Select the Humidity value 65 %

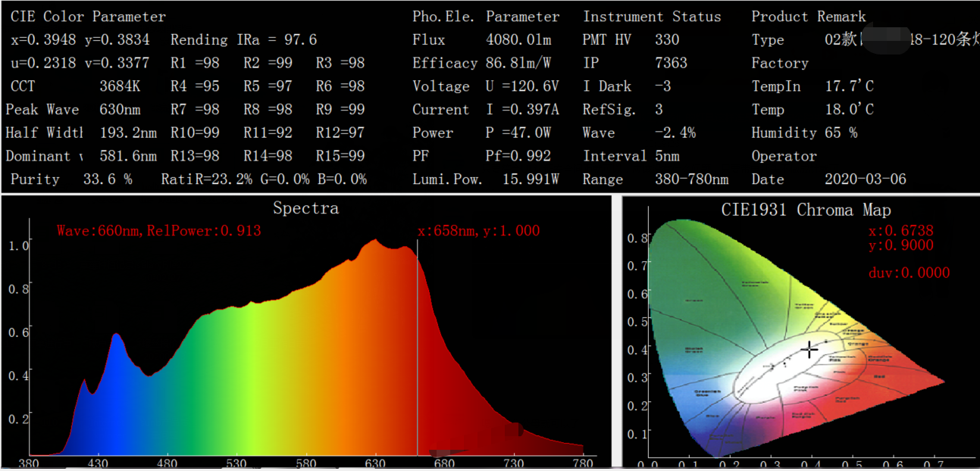click(841, 133)
